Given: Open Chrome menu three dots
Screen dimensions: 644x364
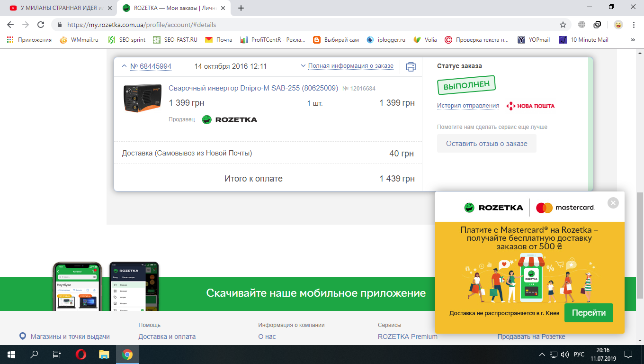Looking at the screenshot, I should 634,25.
